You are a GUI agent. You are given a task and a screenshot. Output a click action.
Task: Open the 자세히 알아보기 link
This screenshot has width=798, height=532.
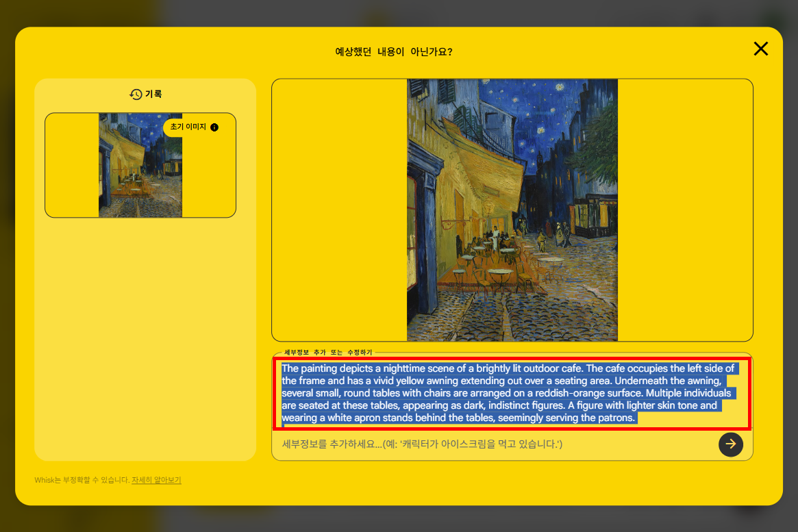coord(156,479)
